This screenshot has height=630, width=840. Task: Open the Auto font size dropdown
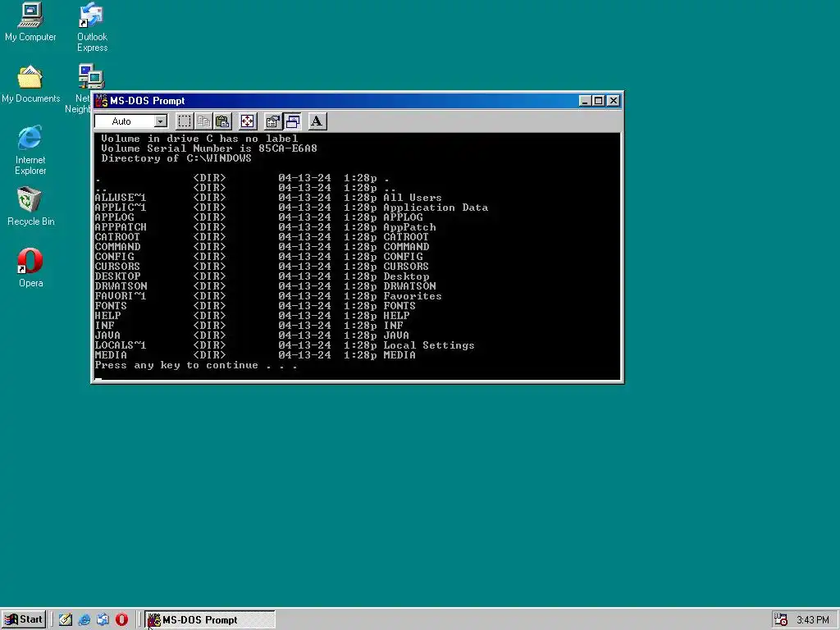pos(160,121)
